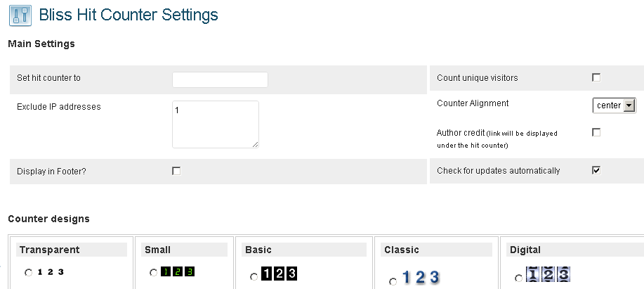This screenshot has width=644, height=289.
Task: Focus the Set hit counter to field
Action: [x=220, y=79]
